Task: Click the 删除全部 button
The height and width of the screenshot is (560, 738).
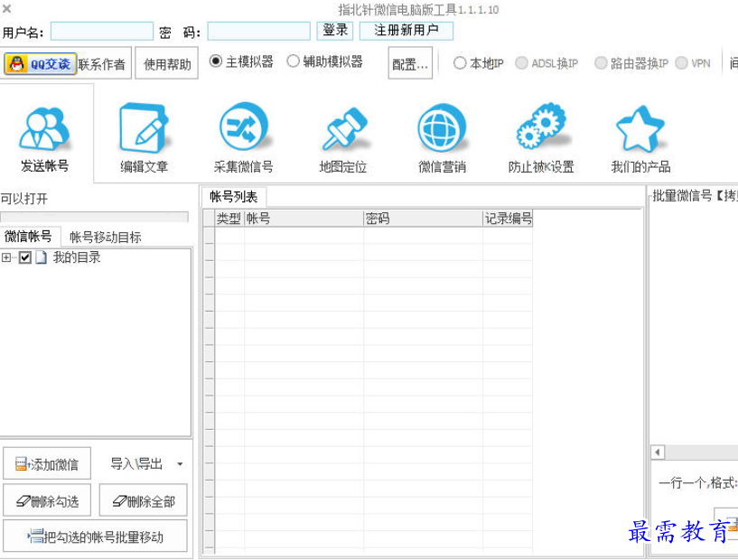Action: click(143, 500)
